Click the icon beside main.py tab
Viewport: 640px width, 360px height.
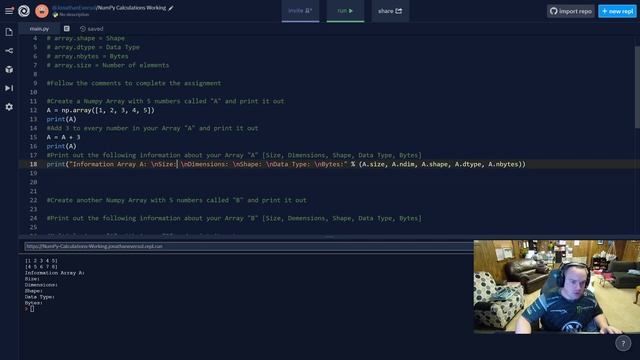(67, 29)
